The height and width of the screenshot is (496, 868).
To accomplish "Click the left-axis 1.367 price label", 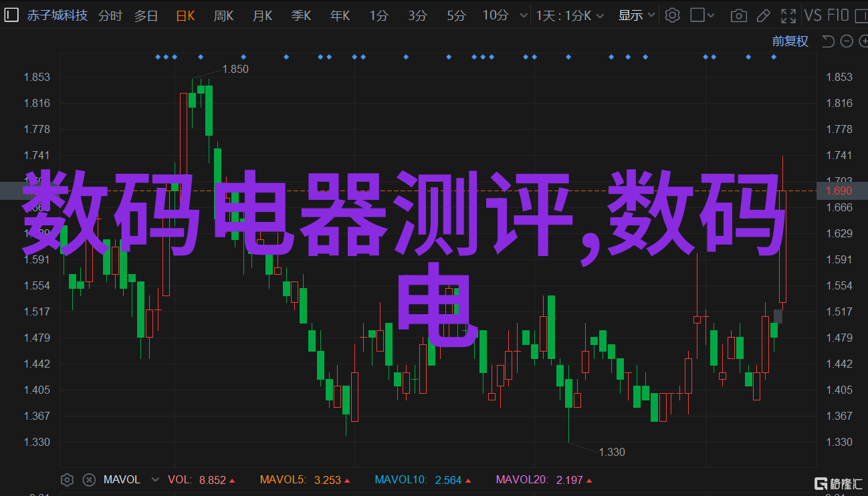I will tap(37, 416).
